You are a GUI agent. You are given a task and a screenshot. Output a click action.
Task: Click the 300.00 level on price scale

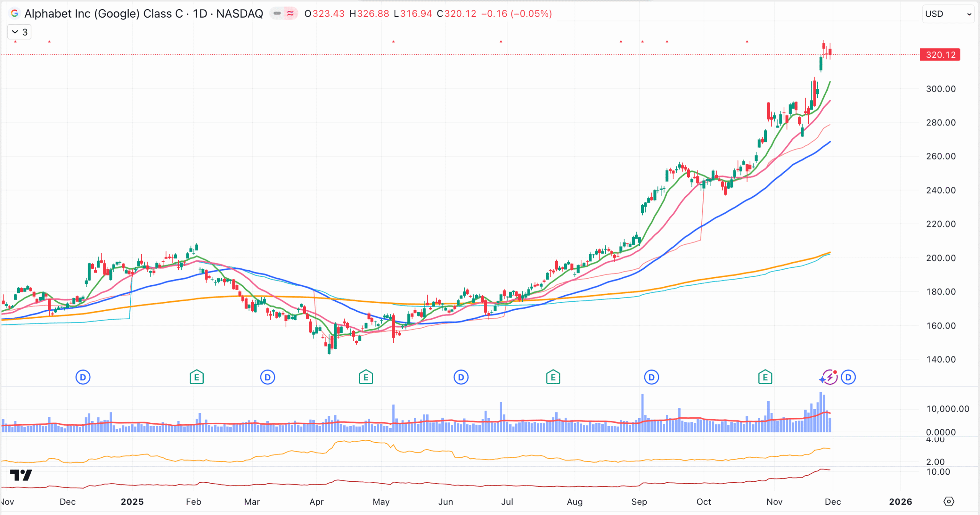tap(940, 89)
